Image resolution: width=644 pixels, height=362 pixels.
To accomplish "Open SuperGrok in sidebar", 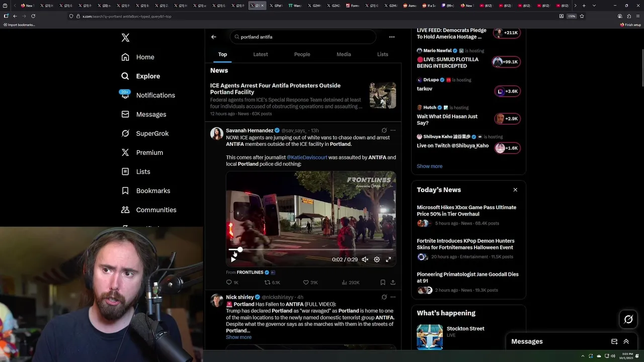I will coord(145,134).
